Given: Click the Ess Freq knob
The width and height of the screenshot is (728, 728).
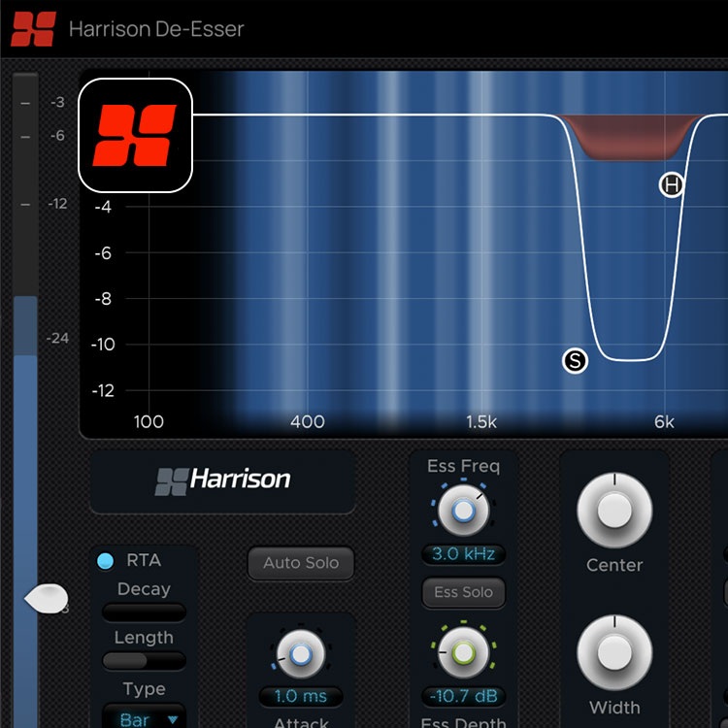Looking at the screenshot, I should (x=464, y=510).
